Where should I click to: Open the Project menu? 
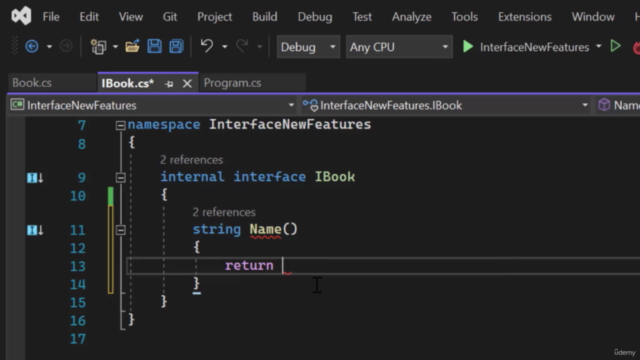click(215, 17)
